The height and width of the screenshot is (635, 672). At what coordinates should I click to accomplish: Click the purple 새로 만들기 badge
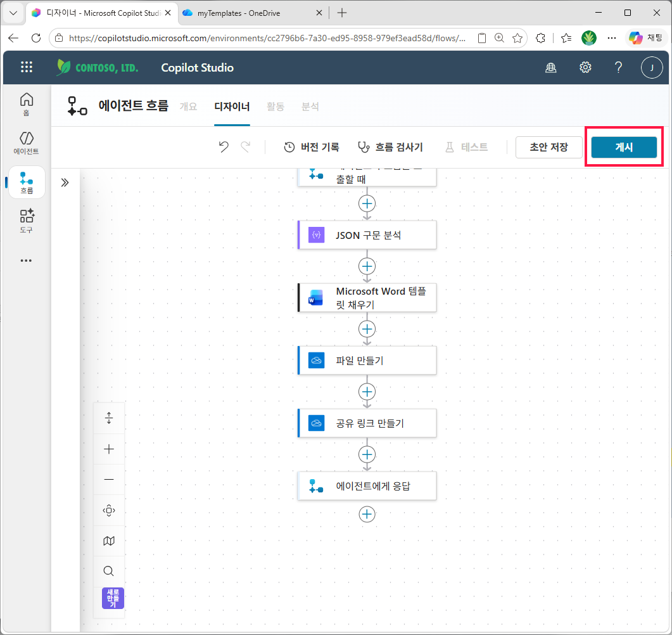click(x=113, y=598)
